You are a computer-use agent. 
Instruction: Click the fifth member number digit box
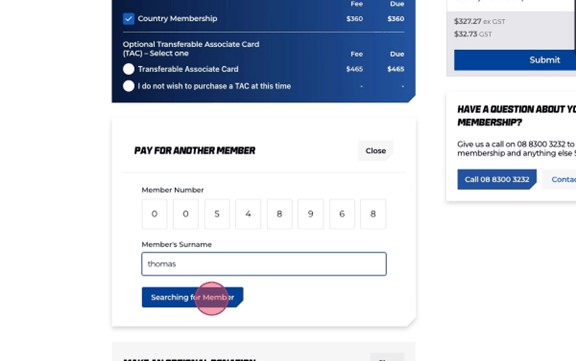(280, 214)
